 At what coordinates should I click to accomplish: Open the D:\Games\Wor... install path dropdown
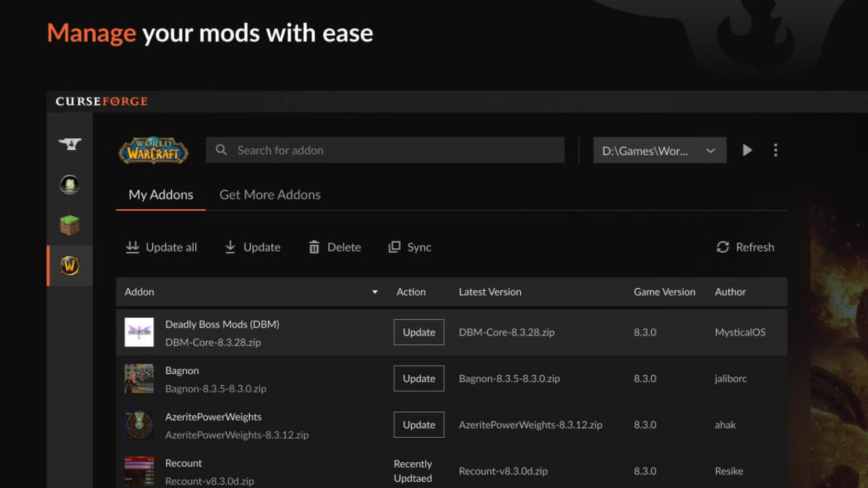[x=660, y=150]
